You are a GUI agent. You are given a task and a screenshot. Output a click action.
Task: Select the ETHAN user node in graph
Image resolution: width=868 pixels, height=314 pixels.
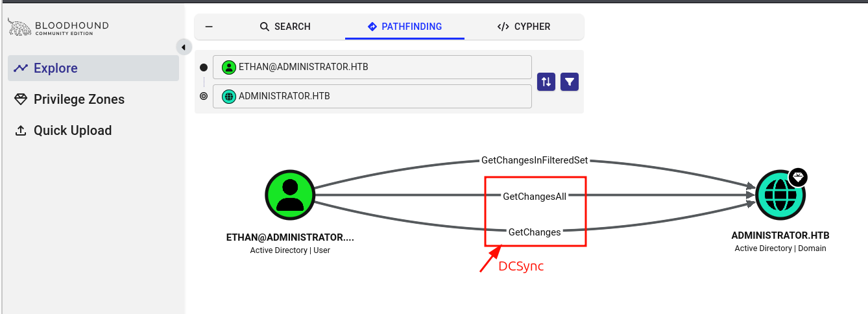290,195
